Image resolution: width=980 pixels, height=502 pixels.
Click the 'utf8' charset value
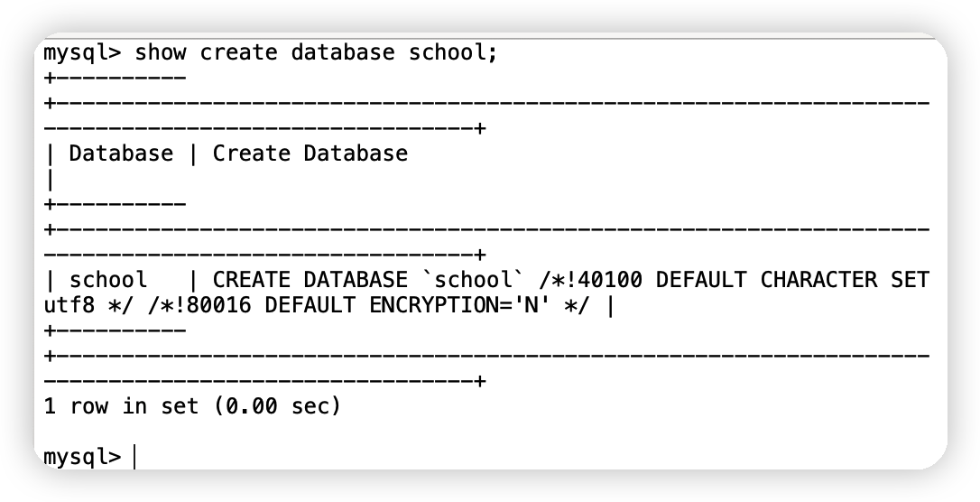(69, 305)
